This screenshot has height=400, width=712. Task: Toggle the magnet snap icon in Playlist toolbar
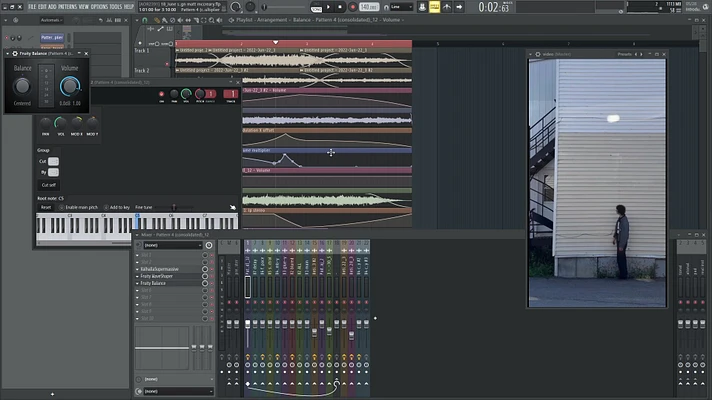pyautogui.click(x=145, y=20)
